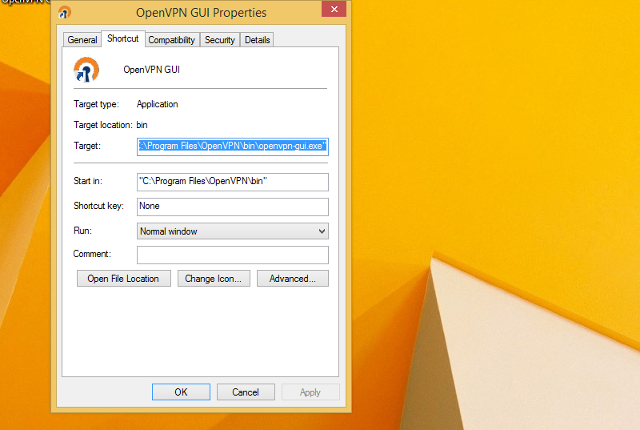640x430 pixels.
Task: Click the empty Comment field
Action: coord(233,255)
